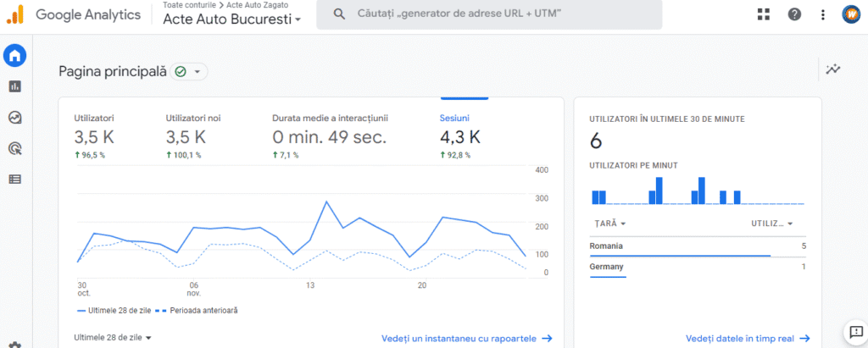868x348 pixels.
Task: Click the Germany country row
Action: 698,268
